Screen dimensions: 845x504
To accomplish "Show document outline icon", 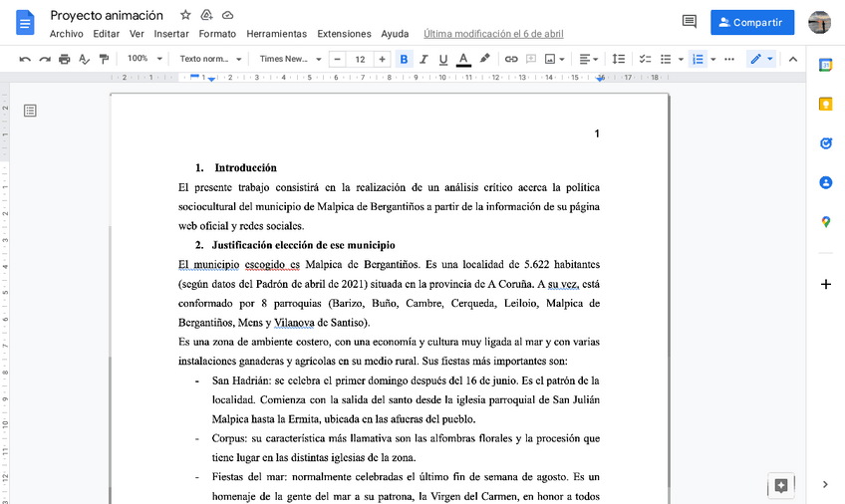I will [x=31, y=110].
